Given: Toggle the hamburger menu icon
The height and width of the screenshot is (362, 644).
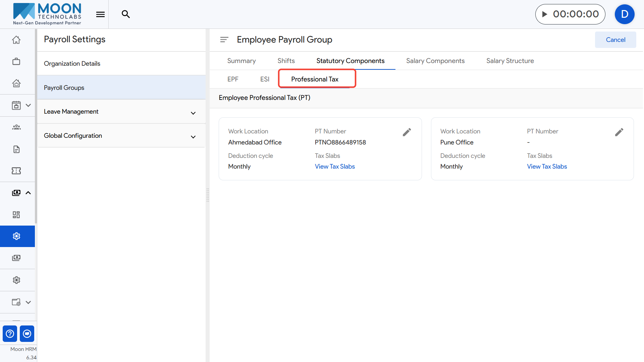Looking at the screenshot, I should pyautogui.click(x=100, y=14).
